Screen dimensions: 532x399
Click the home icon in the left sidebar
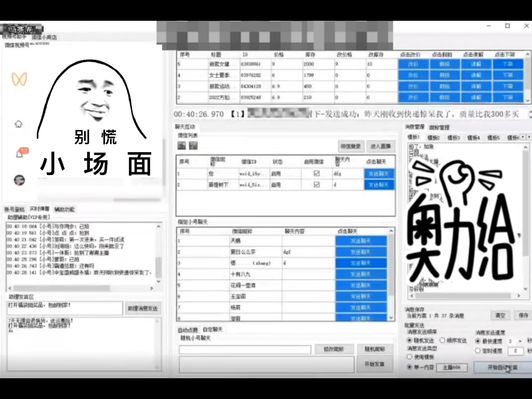[x=18, y=124]
